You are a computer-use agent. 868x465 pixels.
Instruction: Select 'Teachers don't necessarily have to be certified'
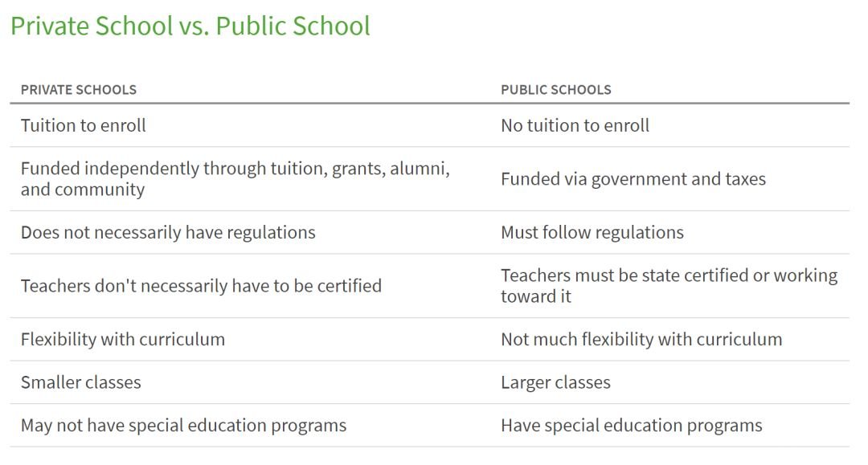[x=202, y=286]
